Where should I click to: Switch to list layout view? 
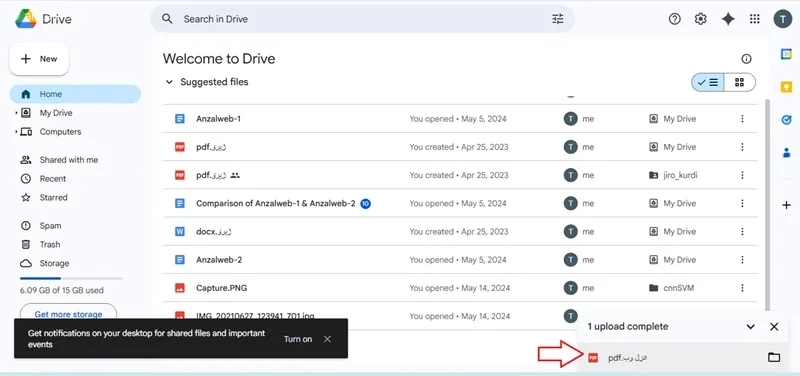click(708, 82)
